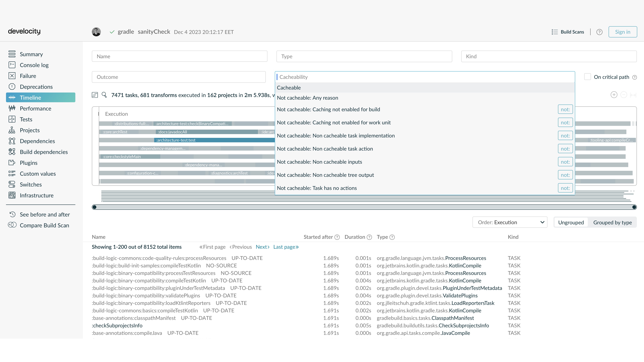The width and height of the screenshot is (644, 362).
Task: Go to Performance in sidebar
Action: (x=35, y=108)
